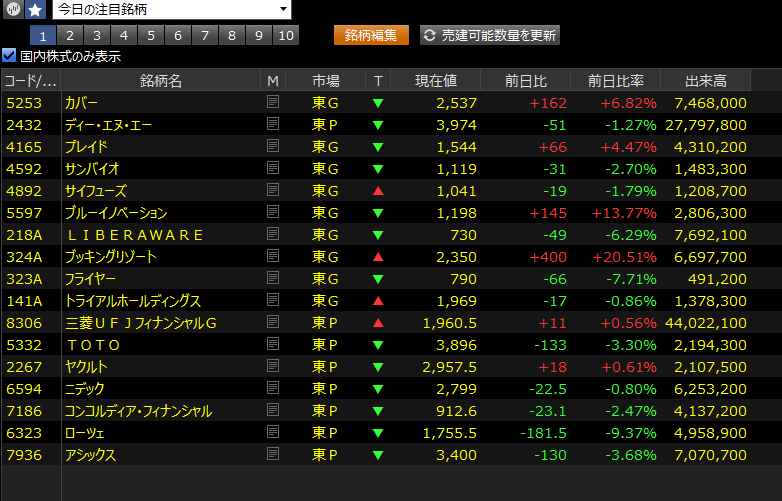Select stock name ディー・エヌ・エー

(108, 125)
